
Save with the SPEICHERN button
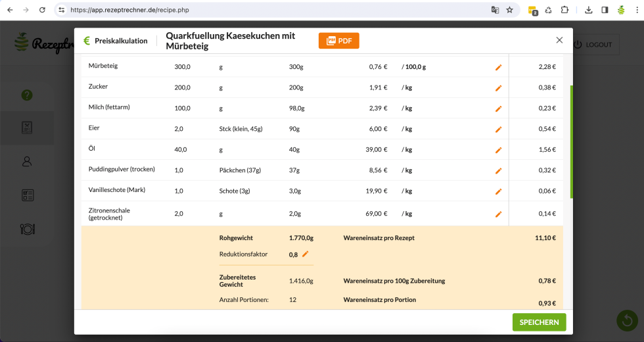(539, 322)
